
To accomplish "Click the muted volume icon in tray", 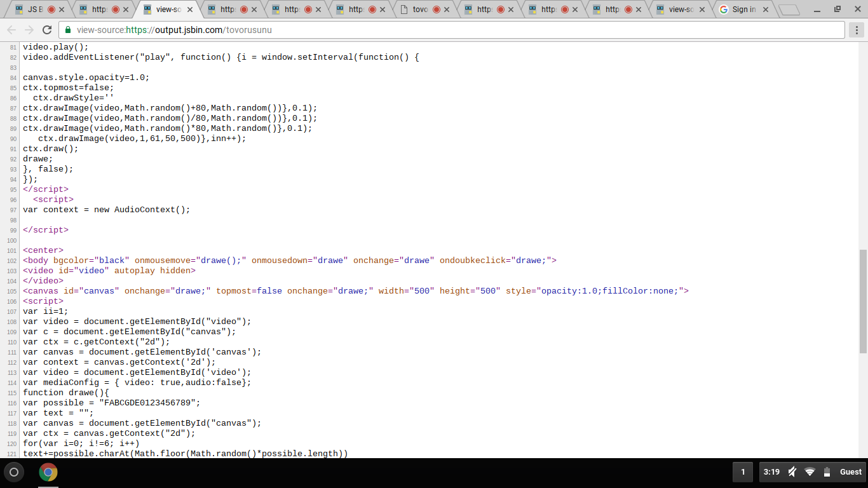I will [792, 472].
